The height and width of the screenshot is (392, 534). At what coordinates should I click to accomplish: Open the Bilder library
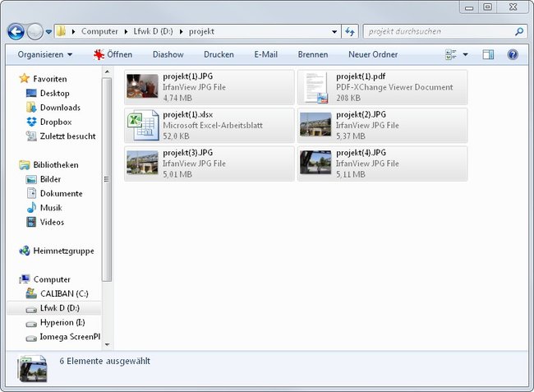(44, 179)
